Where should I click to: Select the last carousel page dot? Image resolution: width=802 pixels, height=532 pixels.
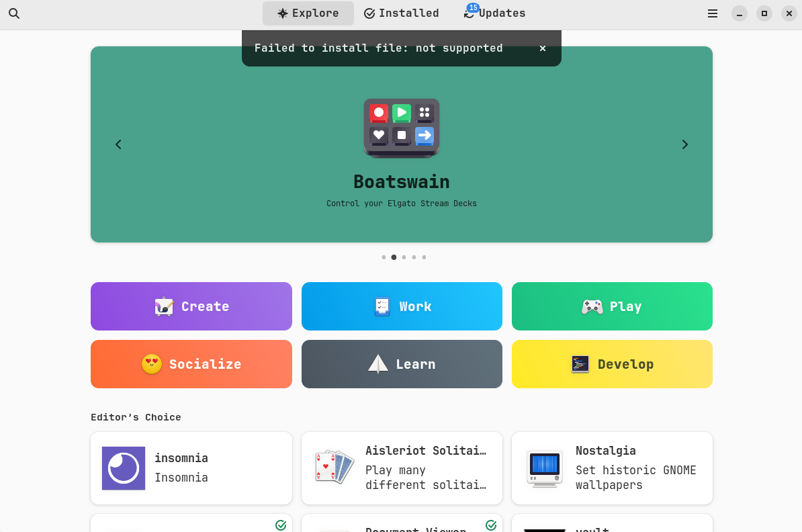click(x=424, y=257)
